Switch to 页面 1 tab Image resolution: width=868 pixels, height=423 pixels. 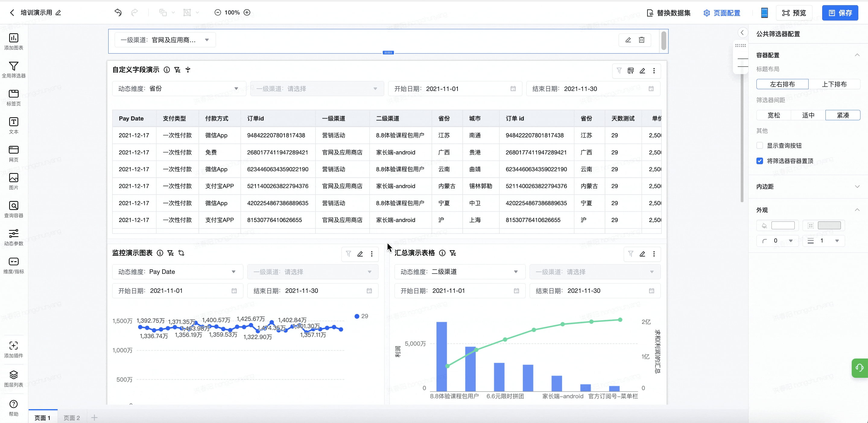pyautogui.click(x=43, y=417)
